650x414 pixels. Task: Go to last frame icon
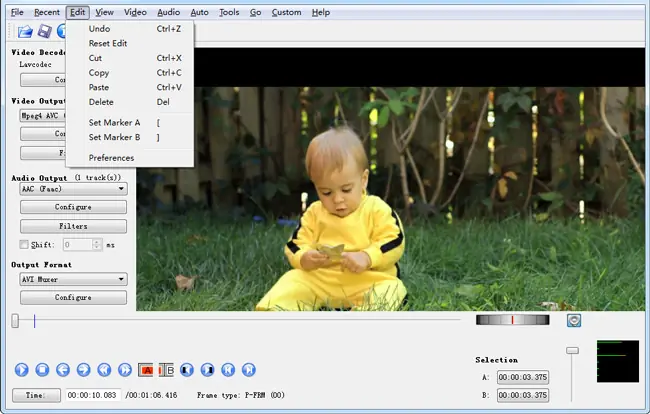click(249, 370)
